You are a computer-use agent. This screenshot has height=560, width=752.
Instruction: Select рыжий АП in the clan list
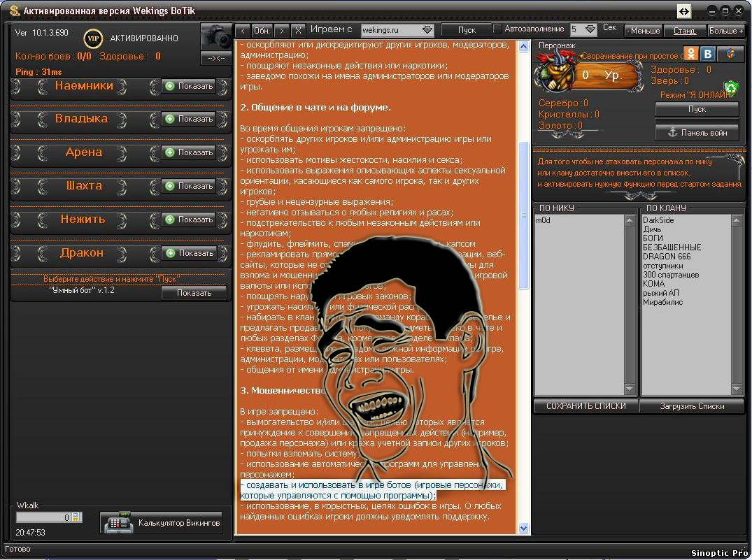pos(661,293)
